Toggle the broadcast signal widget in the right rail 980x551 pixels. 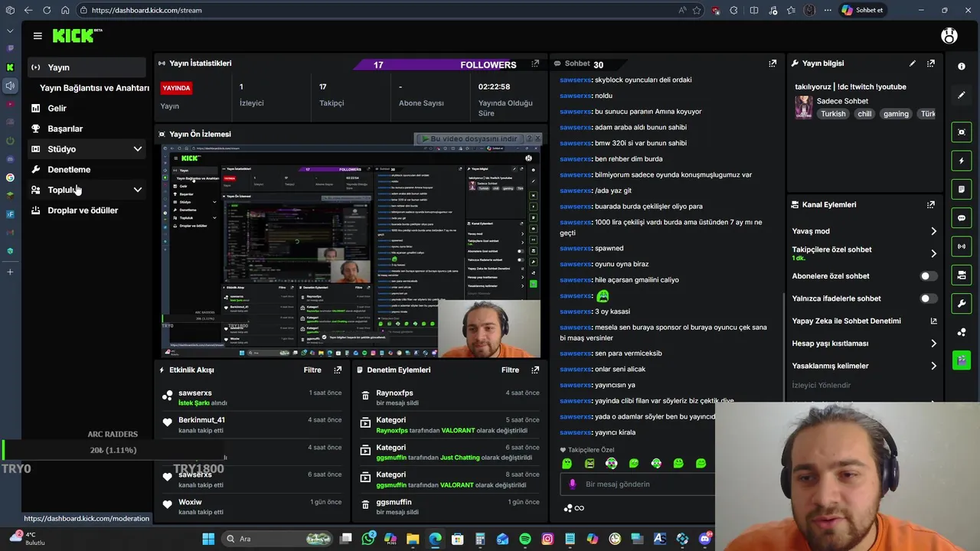(962, 246)
